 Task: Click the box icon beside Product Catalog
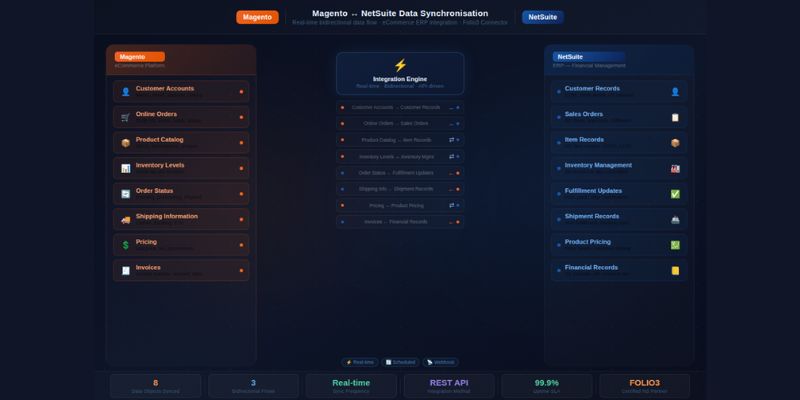pyautogui.click(x=126, y=143)
